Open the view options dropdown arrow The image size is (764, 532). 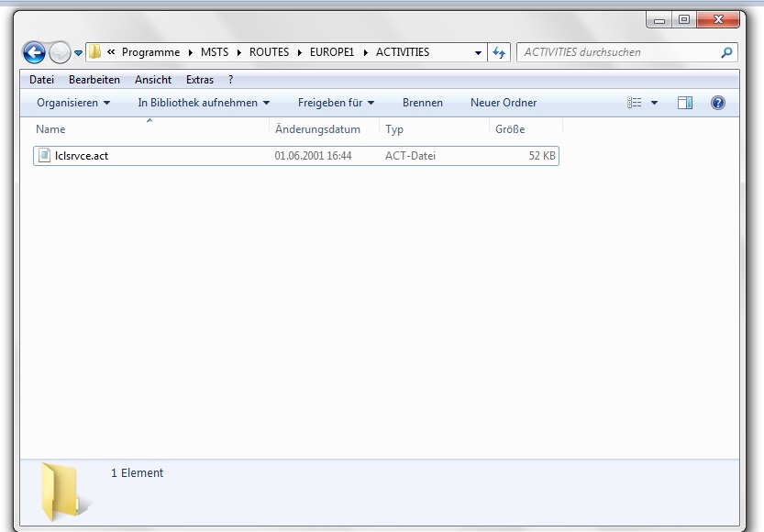[655, 103]
